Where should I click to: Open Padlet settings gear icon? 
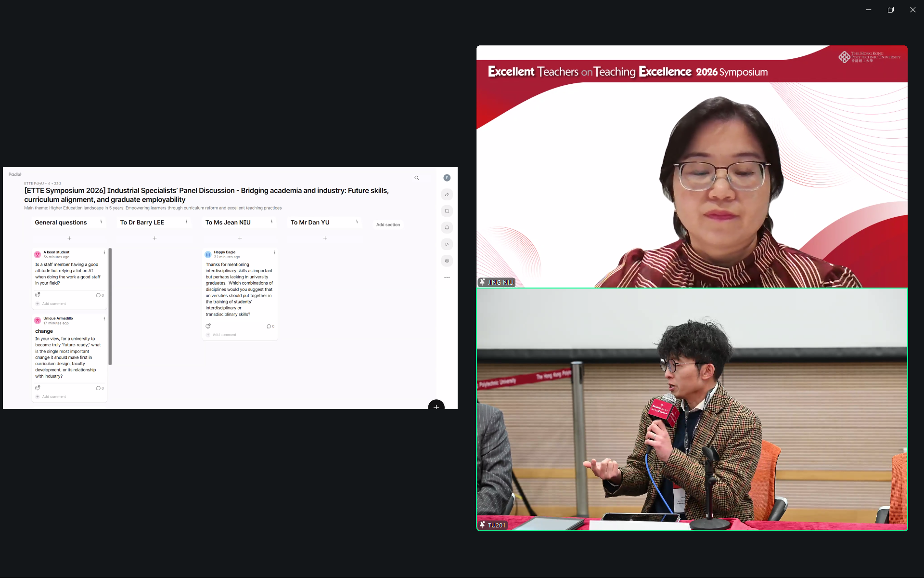[447, 261]
